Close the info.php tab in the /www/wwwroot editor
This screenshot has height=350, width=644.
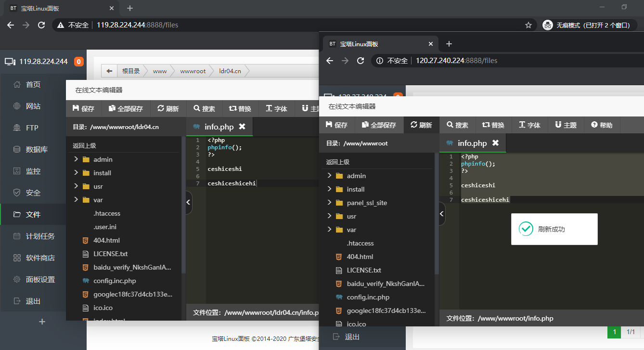(x=495, y=143)
